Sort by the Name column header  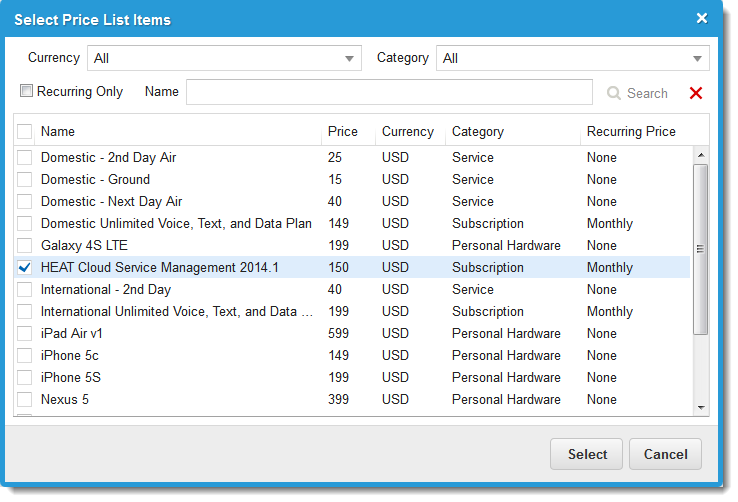[x=58, y=132]
